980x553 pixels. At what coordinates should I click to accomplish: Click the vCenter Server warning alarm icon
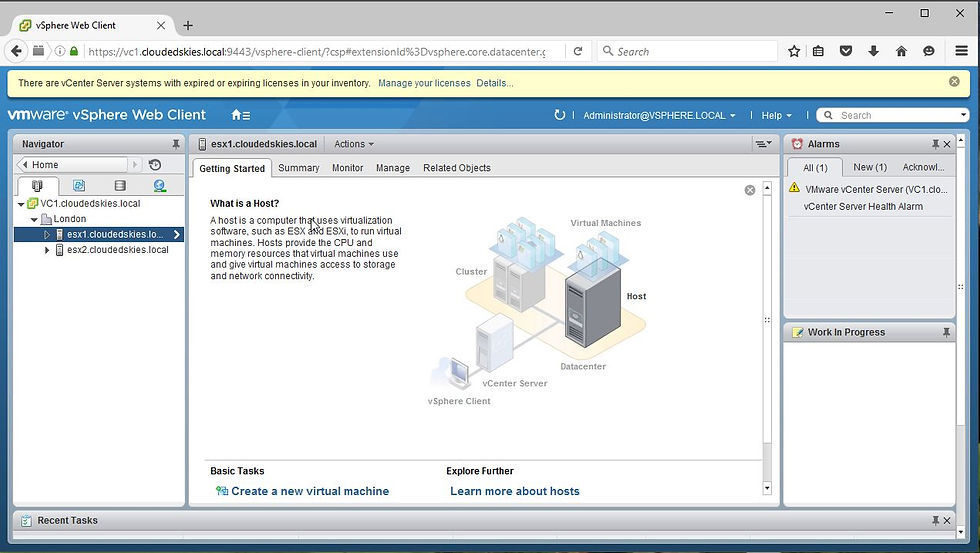click(x=794, y=187)
